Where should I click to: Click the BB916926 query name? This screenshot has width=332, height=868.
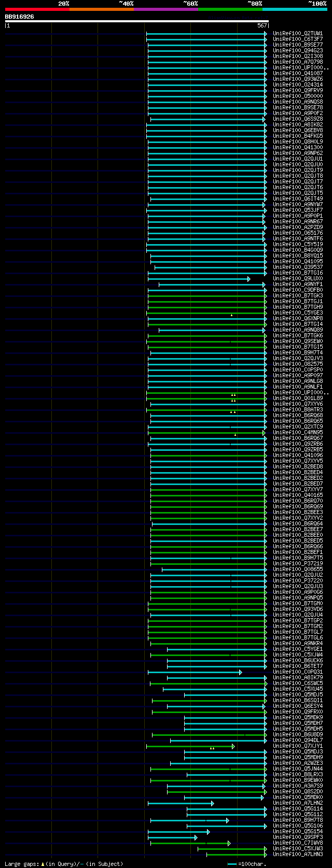(19, 17)
